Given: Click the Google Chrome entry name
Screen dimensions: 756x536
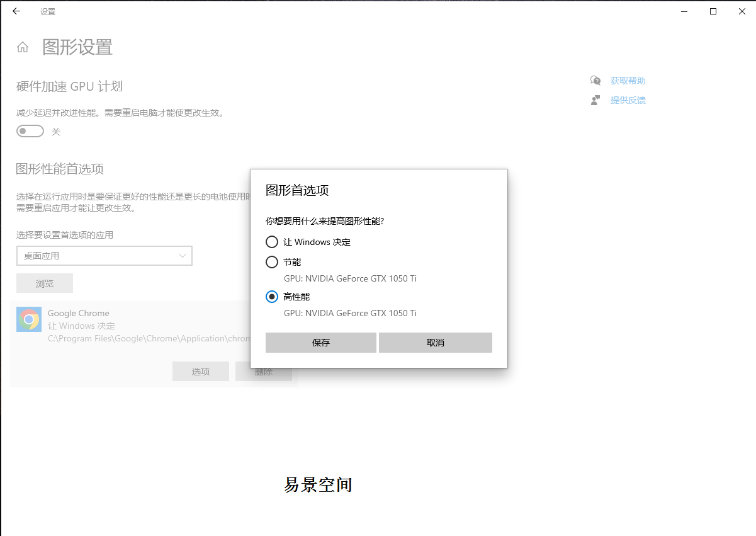Looking at the screenshot, I should tap(79, 313).
